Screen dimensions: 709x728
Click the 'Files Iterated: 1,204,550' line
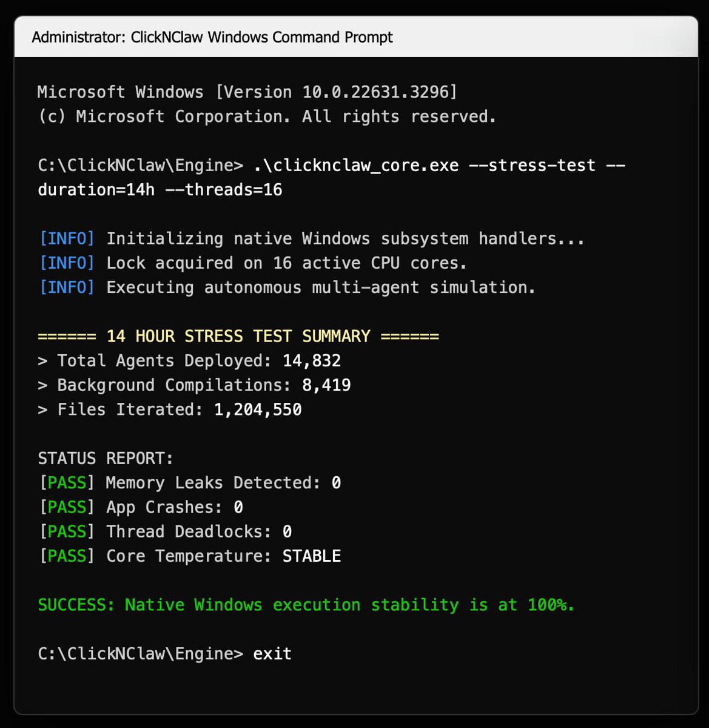(170, 409)
